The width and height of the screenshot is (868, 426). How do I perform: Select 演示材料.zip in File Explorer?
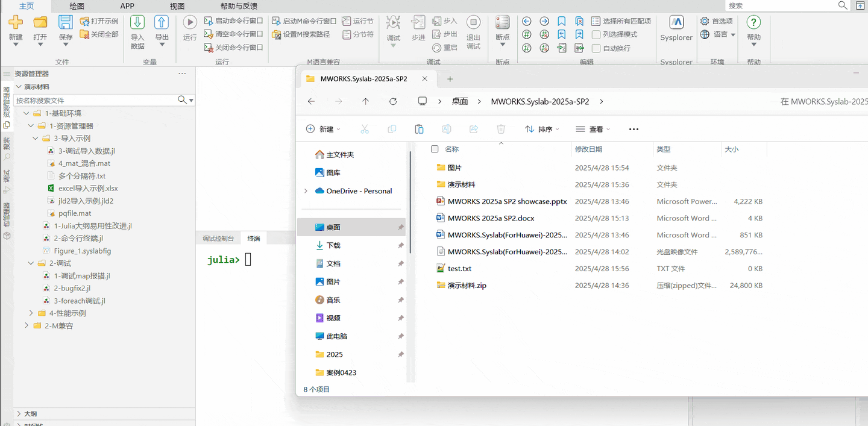[x=467, y=286]
